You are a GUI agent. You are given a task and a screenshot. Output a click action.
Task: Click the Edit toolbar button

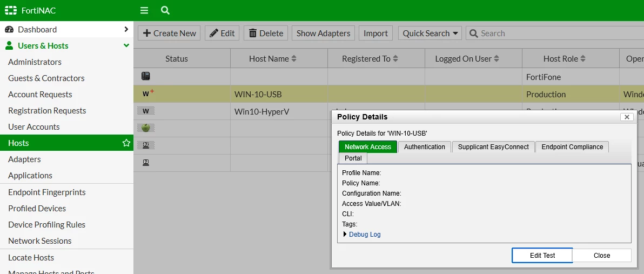pyautogui.click(x=222, y=34)
